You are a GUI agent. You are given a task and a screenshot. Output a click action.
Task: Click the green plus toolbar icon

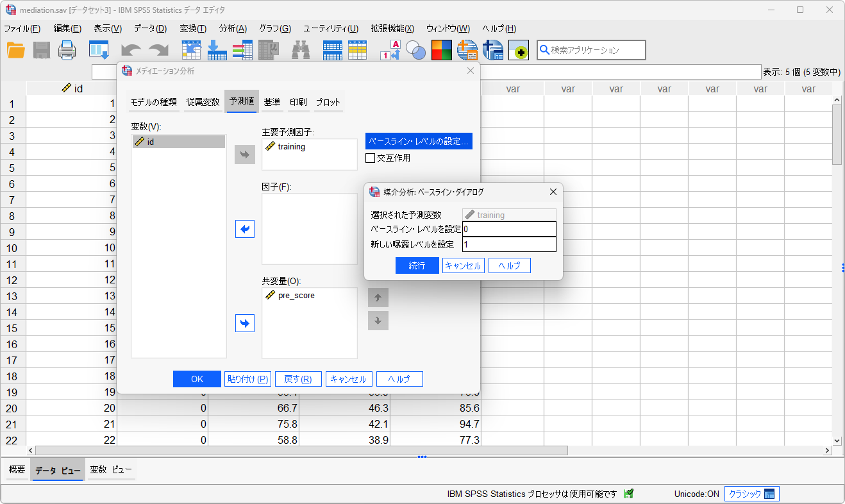point(519,50)
